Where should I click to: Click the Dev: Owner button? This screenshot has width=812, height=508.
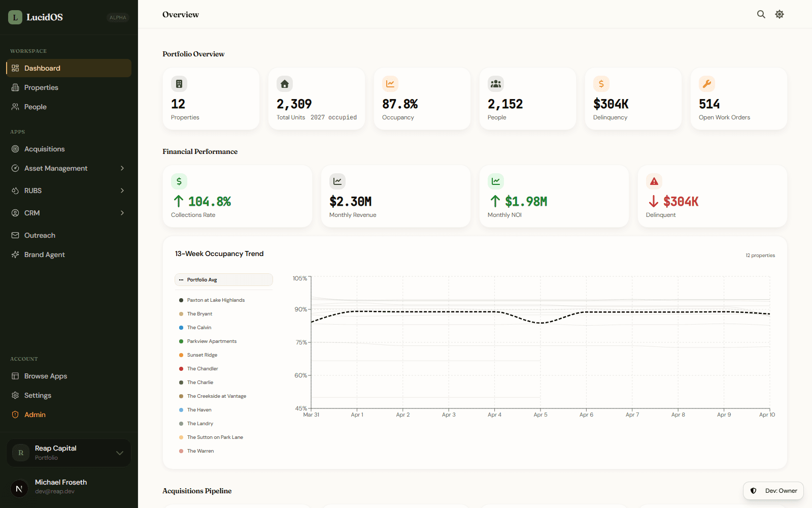[773, 491]
